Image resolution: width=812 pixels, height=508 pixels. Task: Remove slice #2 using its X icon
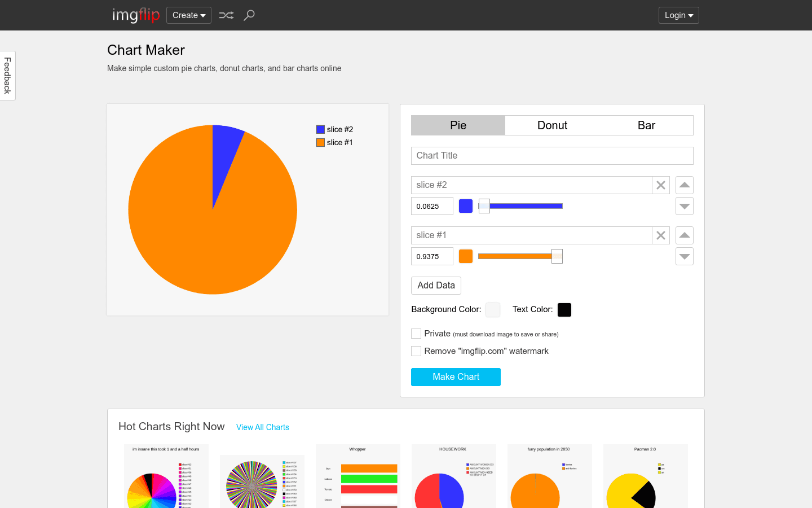click(660, 185)
